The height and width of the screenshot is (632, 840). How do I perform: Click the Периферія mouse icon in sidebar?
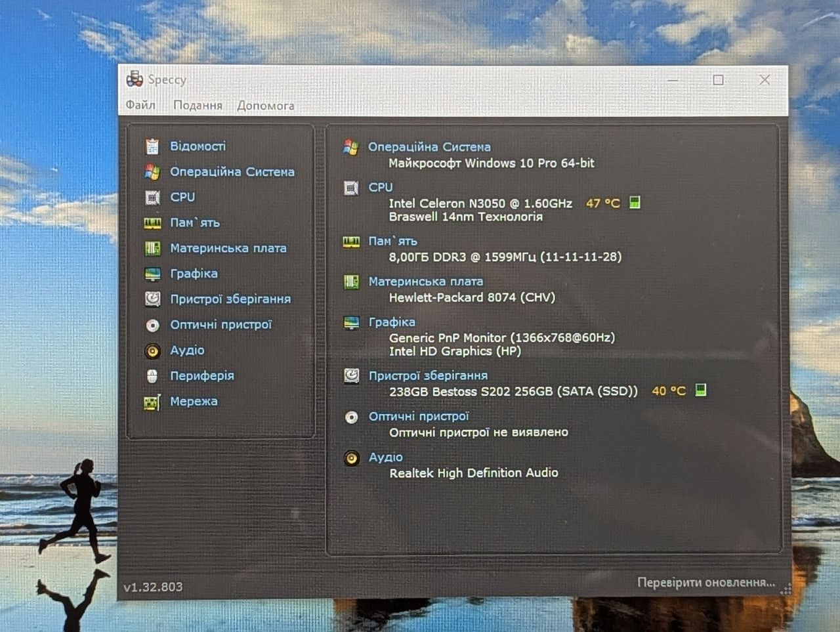[x=152, y=376]
